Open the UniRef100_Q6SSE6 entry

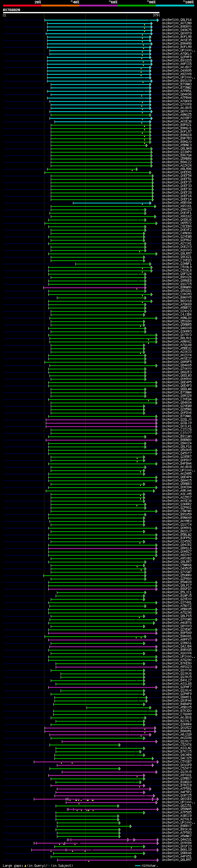(177, 799)
